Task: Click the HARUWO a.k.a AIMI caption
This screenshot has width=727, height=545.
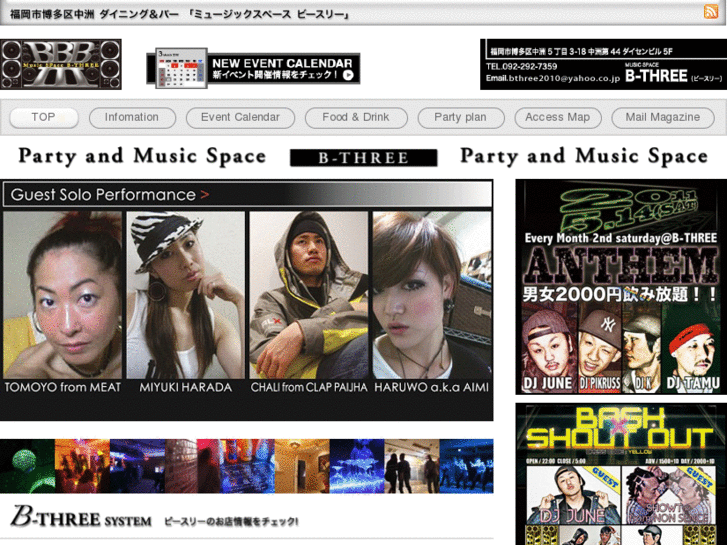Action: [x=432, y=387]
